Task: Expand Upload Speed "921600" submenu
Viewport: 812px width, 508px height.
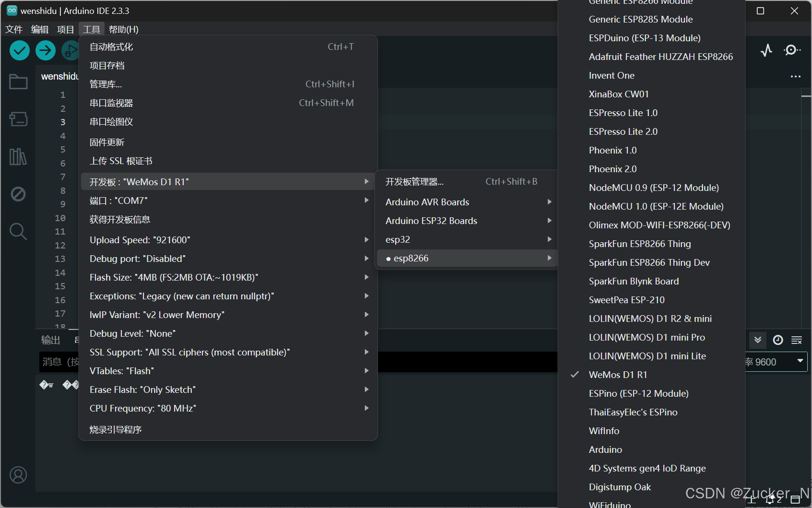Action: coord(228,240)
